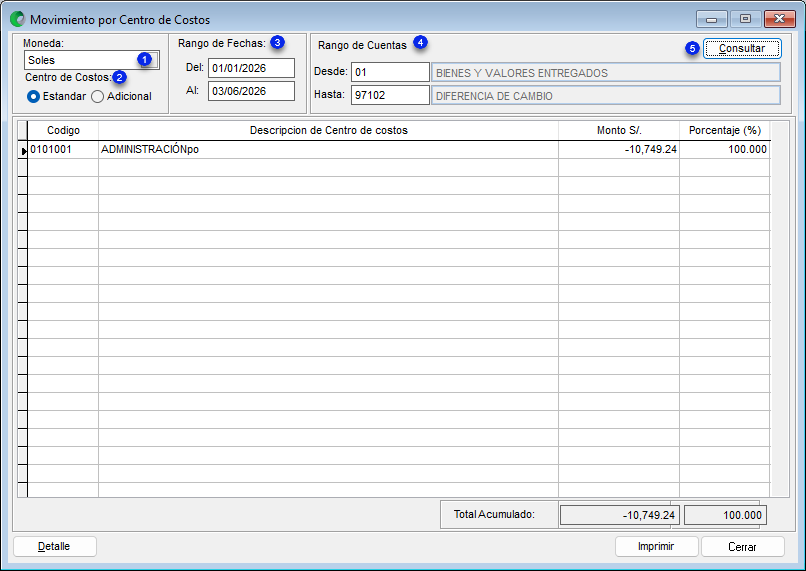This screenshot has height=571, width=806.
Task: Select cell with code 0101001
Action: [63, 150]
